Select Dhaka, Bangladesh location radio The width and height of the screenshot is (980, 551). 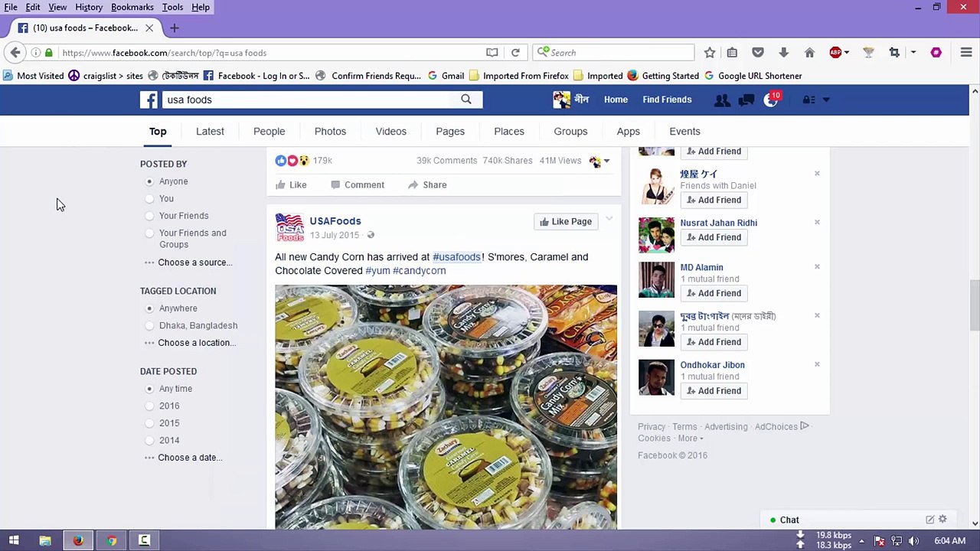pos(149,326)
